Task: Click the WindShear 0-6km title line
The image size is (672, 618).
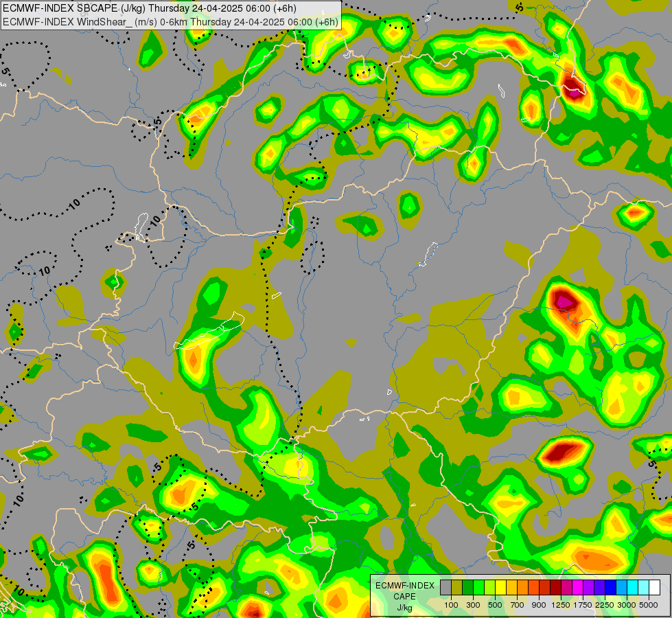Action: [170, 22]
